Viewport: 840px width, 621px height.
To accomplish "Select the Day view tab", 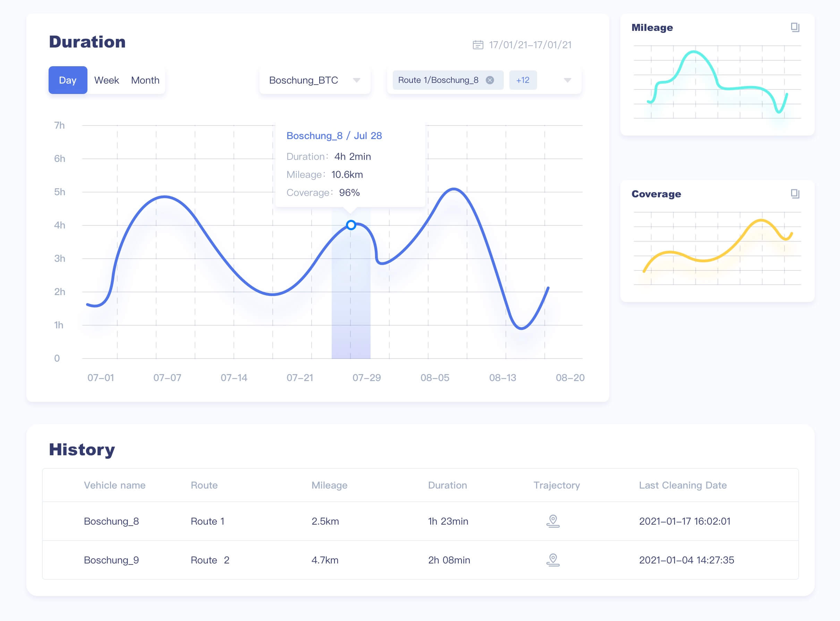I will click(x=68, y=80).
